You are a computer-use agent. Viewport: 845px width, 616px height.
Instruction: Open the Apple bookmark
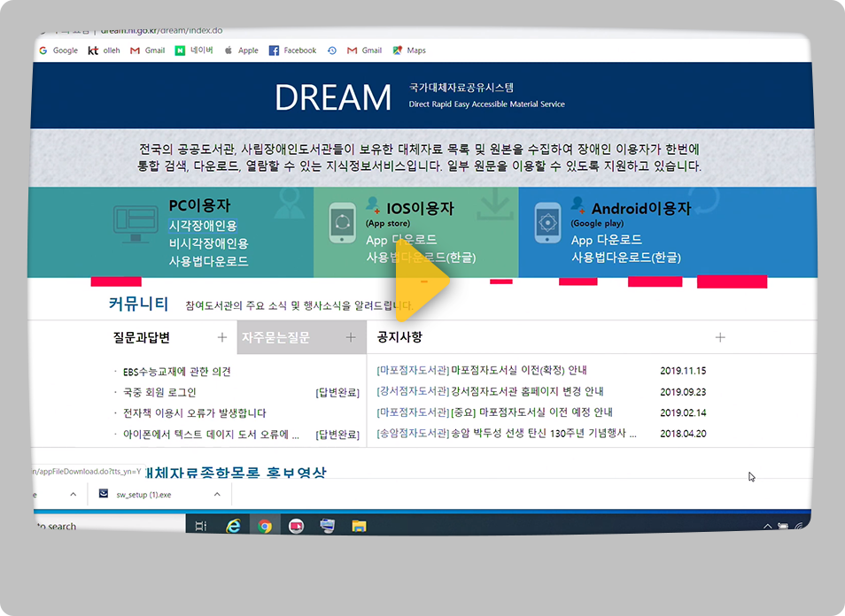pyautogui.click(x=241, y=50)
